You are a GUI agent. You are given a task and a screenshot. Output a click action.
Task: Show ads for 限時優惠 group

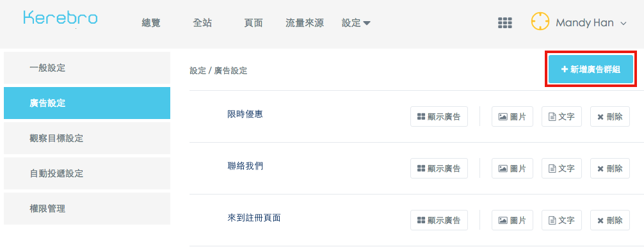(439, 116)
